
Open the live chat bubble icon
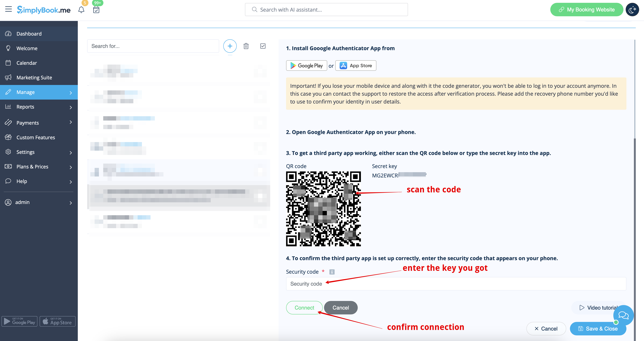[x=623, y=315]
